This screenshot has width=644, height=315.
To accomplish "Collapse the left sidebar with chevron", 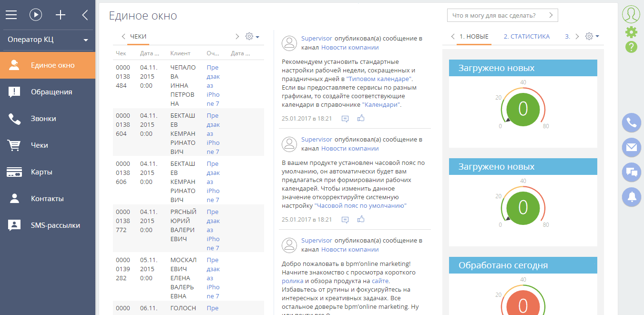I will [x=85, y=15].
